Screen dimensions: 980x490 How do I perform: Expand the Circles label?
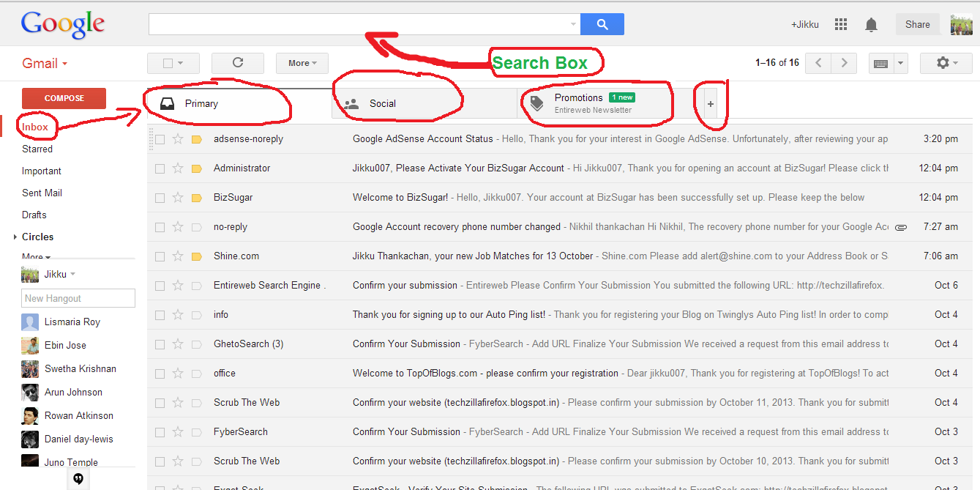pyautogui.click(x=16, y=237)
